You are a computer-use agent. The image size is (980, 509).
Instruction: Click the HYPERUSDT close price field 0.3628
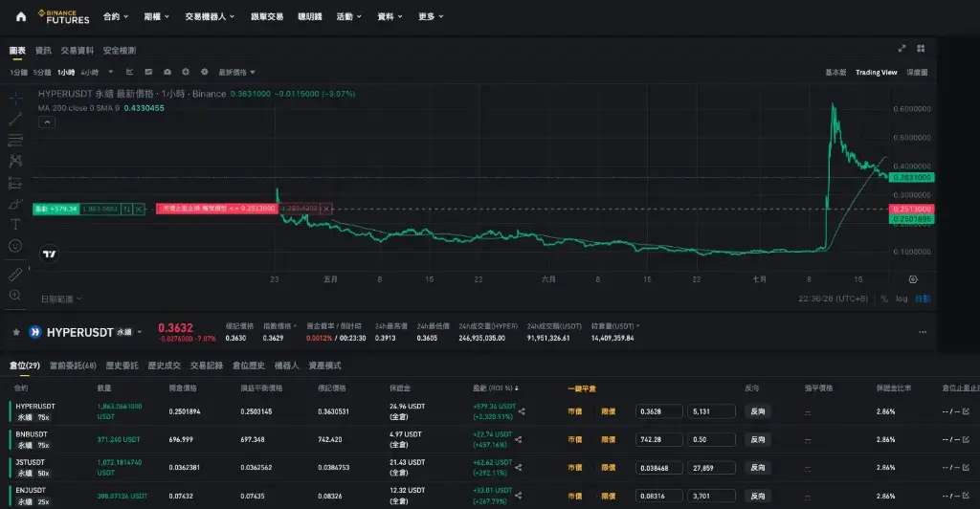coord(658,411)
